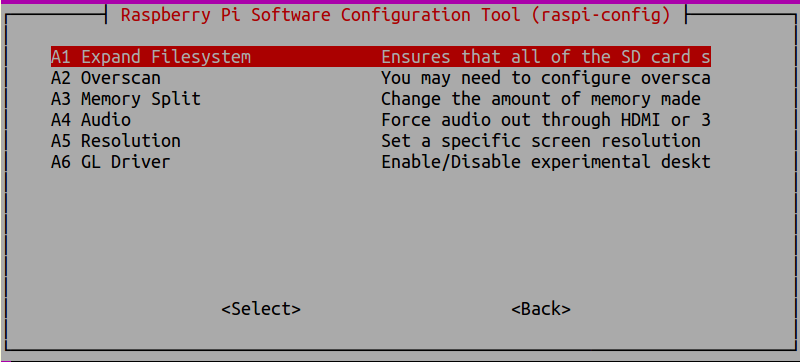Open the A3 Memory Split setting

[x=380, y=99]
